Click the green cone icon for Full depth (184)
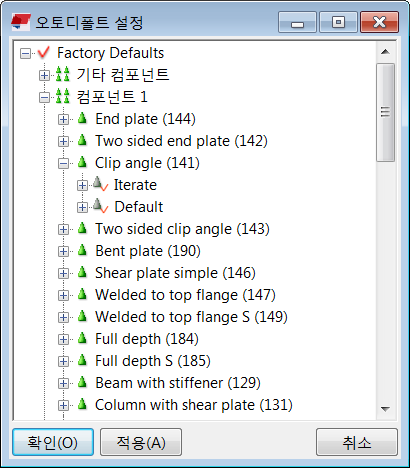This screenshot has width=410, height=468. click(x=82, y=338)
